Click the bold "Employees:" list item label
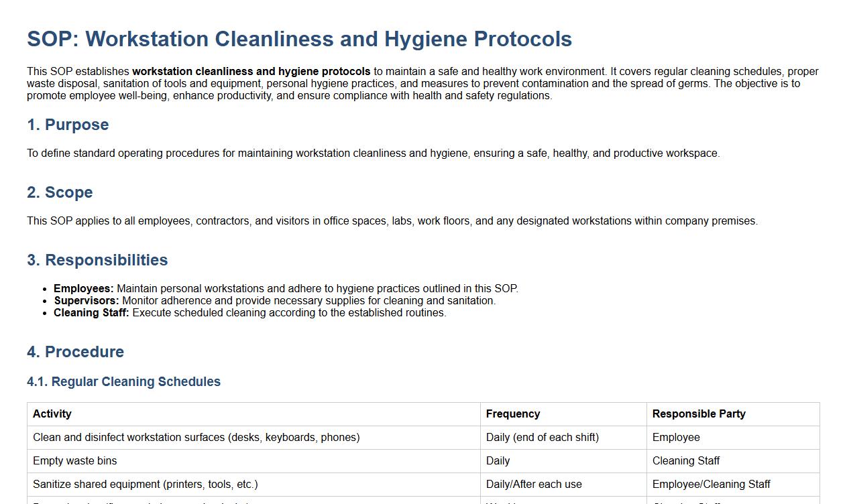The image size is (847, 504). tap(84, 289)
